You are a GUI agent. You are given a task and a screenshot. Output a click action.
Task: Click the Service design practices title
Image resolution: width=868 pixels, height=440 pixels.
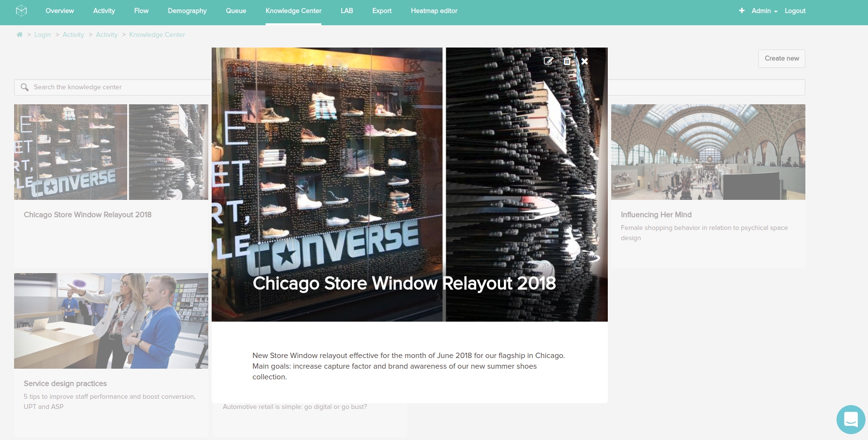coord(65,384)
